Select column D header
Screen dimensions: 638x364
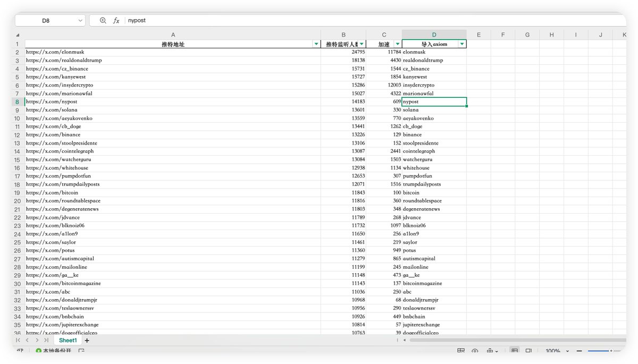pos(434,35)
